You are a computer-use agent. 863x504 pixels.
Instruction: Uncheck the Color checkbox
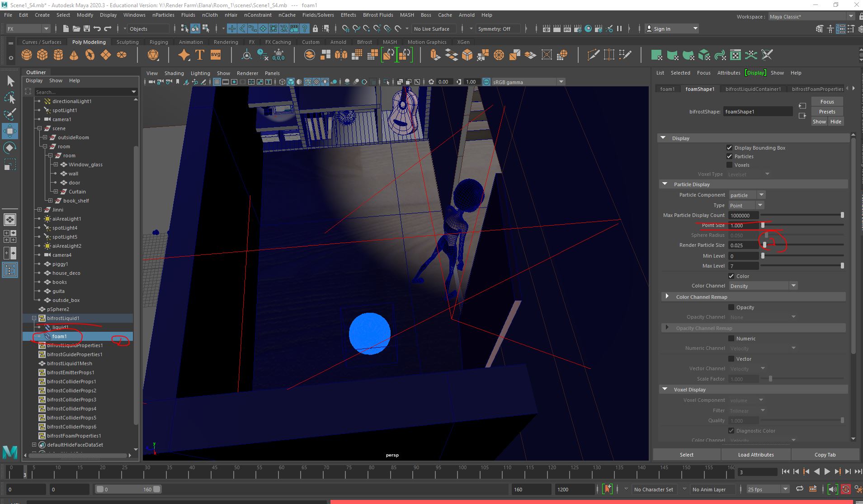pyautogui.click(x=731, y=276)
